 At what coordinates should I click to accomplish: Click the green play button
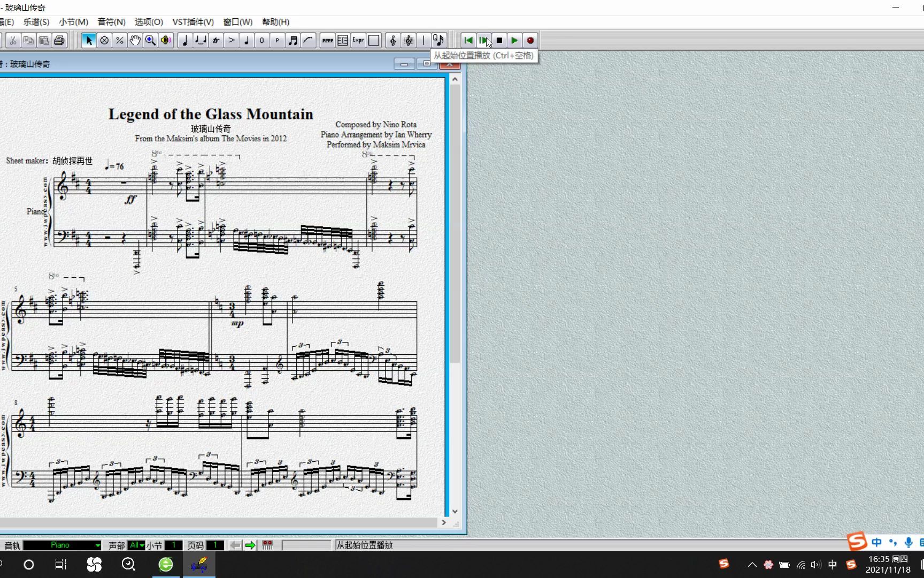tap(515, 40)
